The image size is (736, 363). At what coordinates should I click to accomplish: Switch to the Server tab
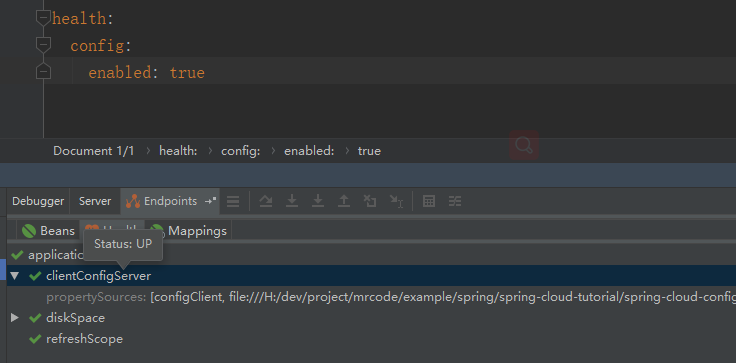95,201
